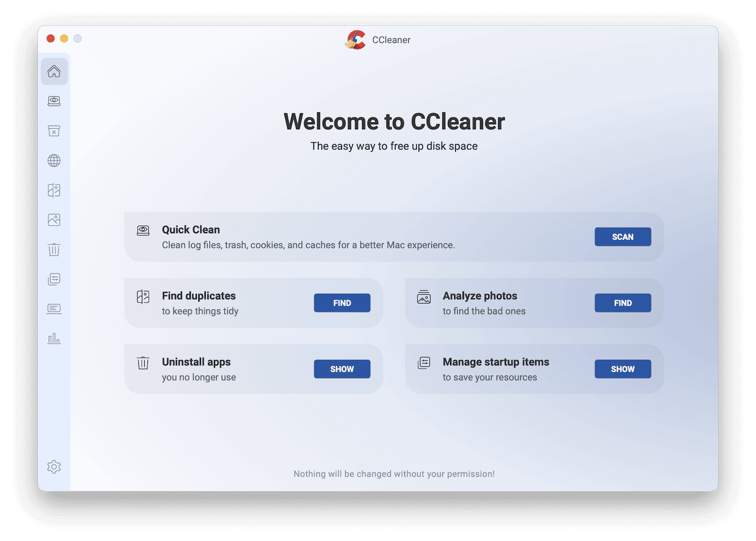Click the 'Uninstall apps' heading
756x541 pixels.
coord(197,362)
